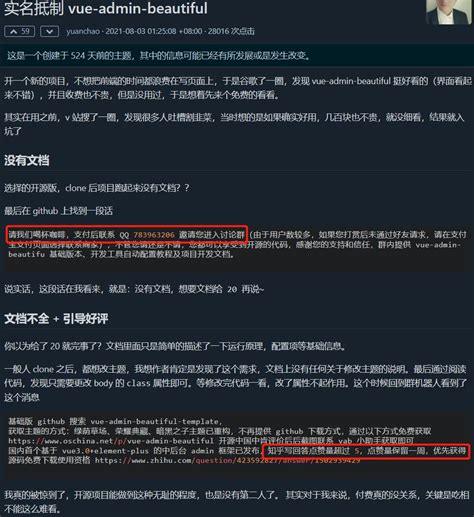This screenshot has height=517, width=474.
Task: Click the red-boxed 知乎写回答点赞量超过 5 text
Action: click(x=366, y=451)
